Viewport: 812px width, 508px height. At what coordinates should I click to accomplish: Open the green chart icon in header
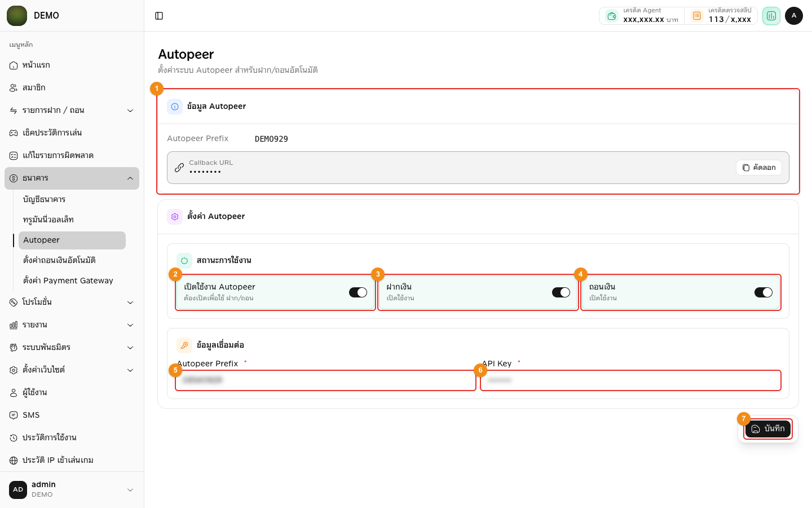pyautogui.click(x=771, y=16)
